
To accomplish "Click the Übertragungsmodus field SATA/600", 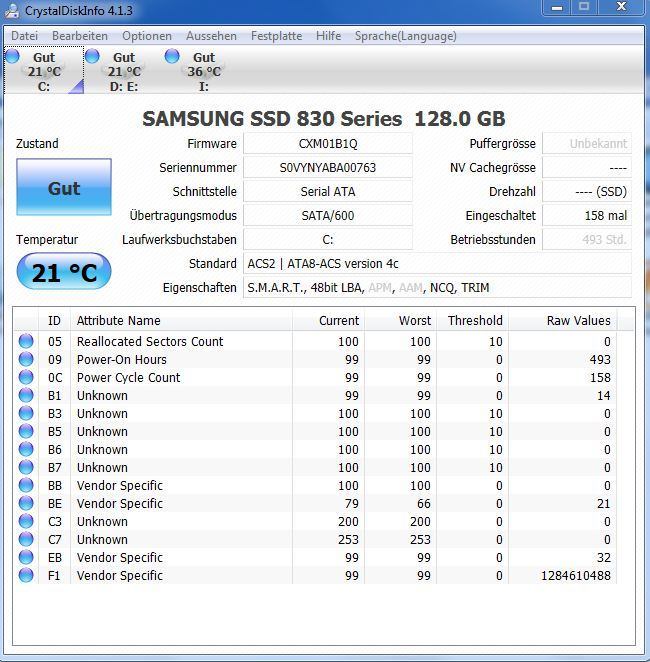I will tap(328, 216).
